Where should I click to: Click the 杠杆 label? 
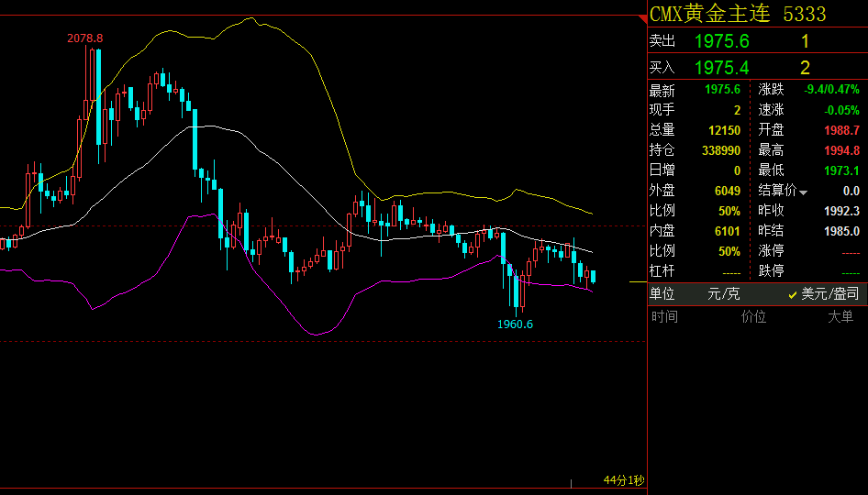pyautogui.click(x=662, y=271)
